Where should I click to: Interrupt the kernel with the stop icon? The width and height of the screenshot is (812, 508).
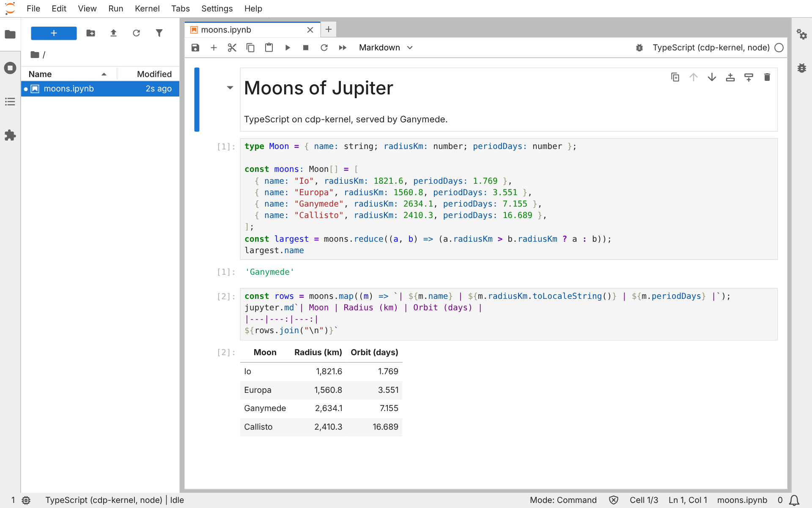pyautogui.click(x=306, y=48)
